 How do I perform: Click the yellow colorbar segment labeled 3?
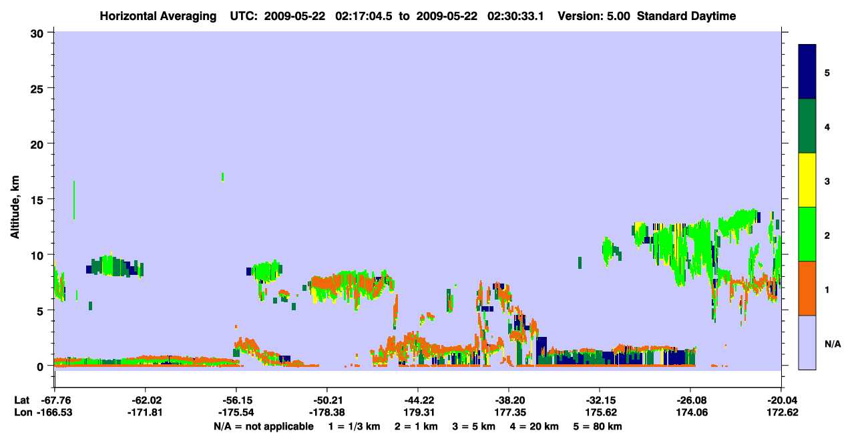(807, 180)
